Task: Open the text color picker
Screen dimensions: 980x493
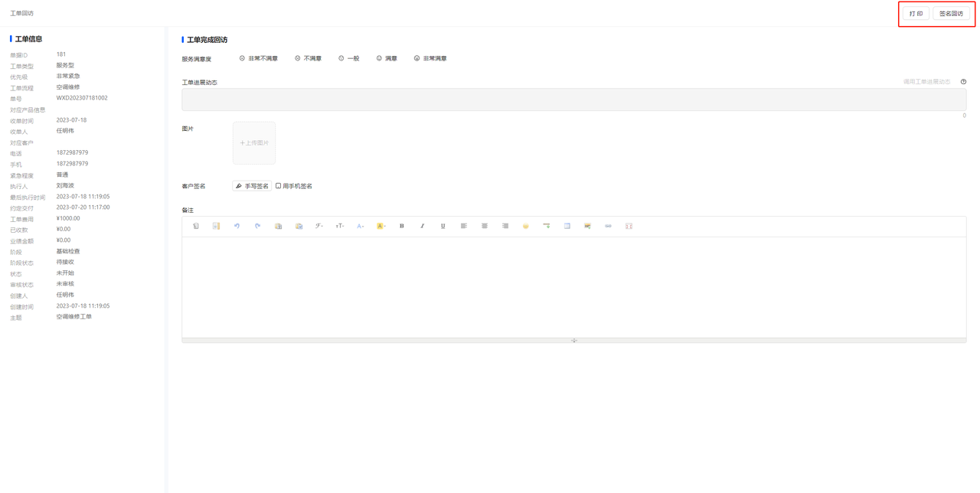Action: (361, 226)
